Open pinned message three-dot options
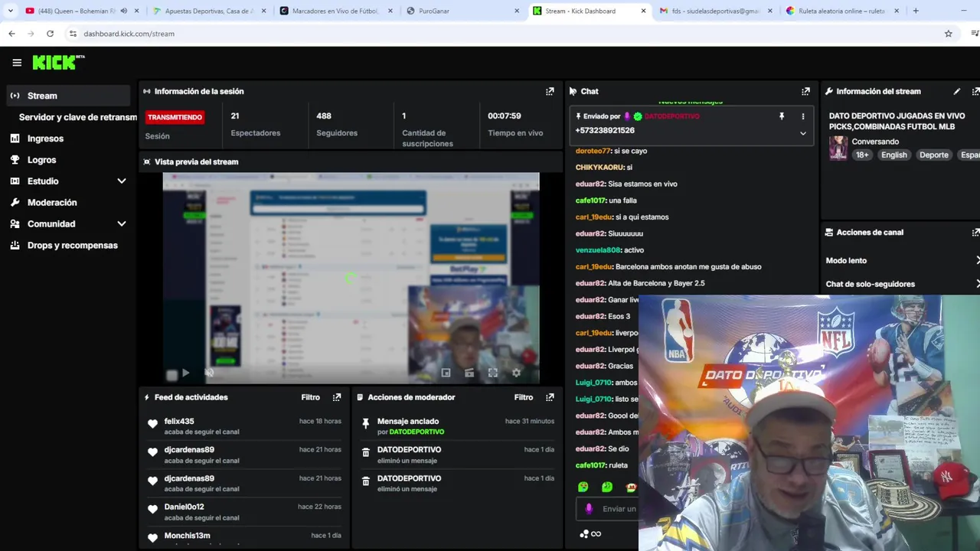The height and width of the screenshot is (551, 980). pos(803,116)
